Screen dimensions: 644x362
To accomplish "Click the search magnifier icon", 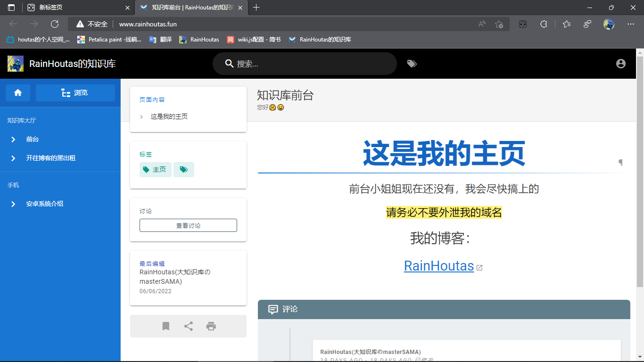I will (x=229, y=64).
